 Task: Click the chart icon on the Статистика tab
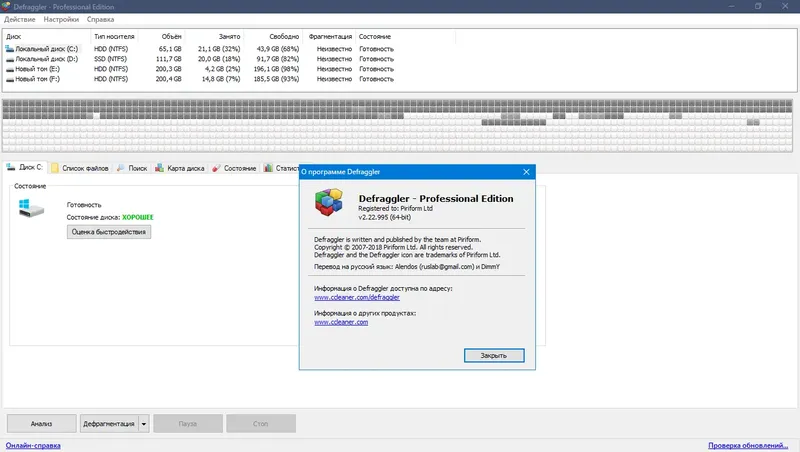(268, 168)
